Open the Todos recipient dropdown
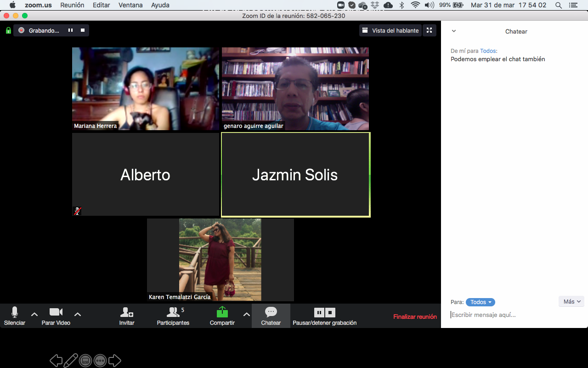 click(480, 302)
